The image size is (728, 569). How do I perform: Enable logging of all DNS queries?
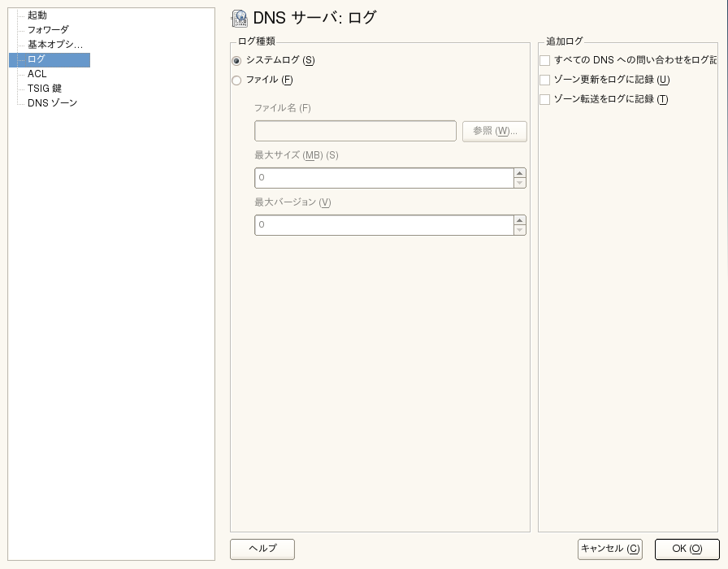click(x=545, y=60)
